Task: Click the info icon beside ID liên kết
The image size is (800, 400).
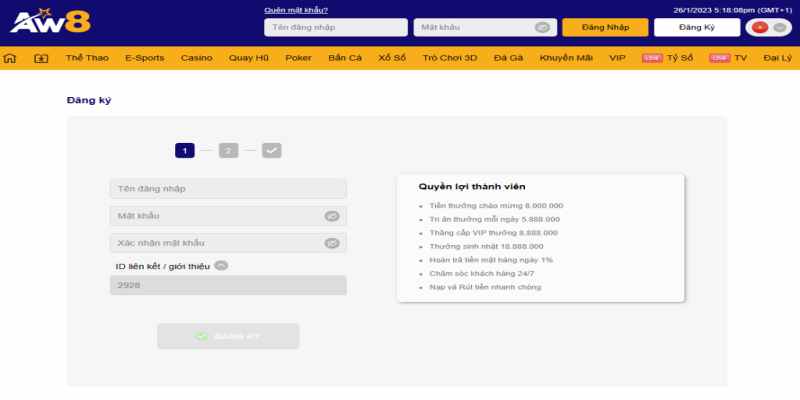Action: [221, 266]
